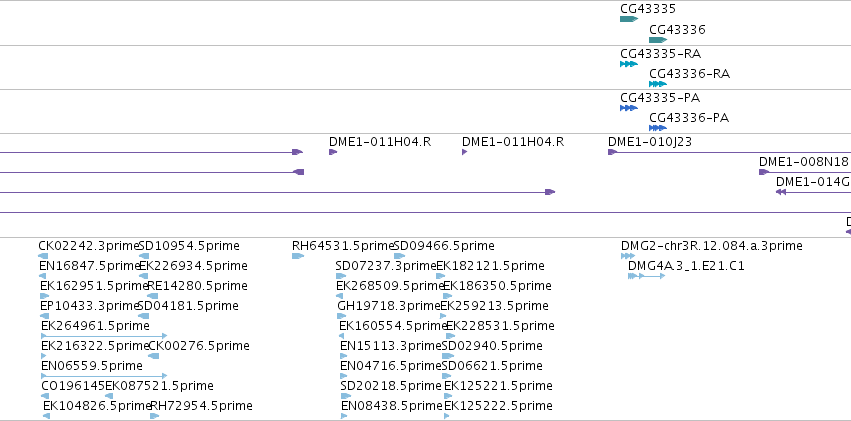This screenshot has width=851, height=421.
Task: Open the EK268509.5prime EST label
Action: (x=390, y=286)
